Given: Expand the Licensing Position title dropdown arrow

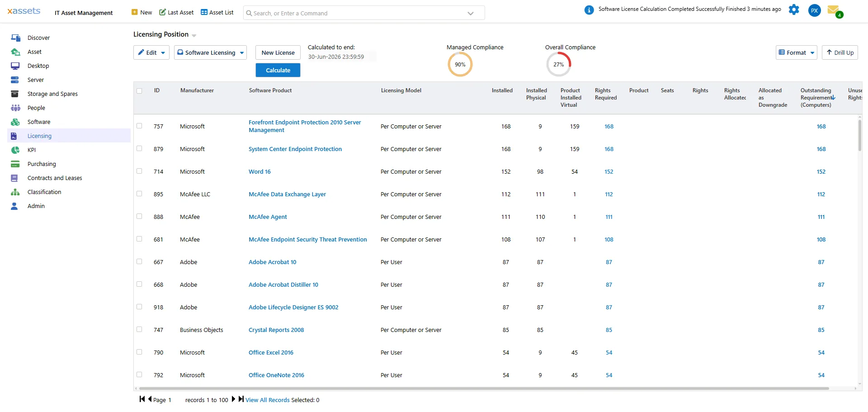Looking at the screenshot, I should [194, 36].
